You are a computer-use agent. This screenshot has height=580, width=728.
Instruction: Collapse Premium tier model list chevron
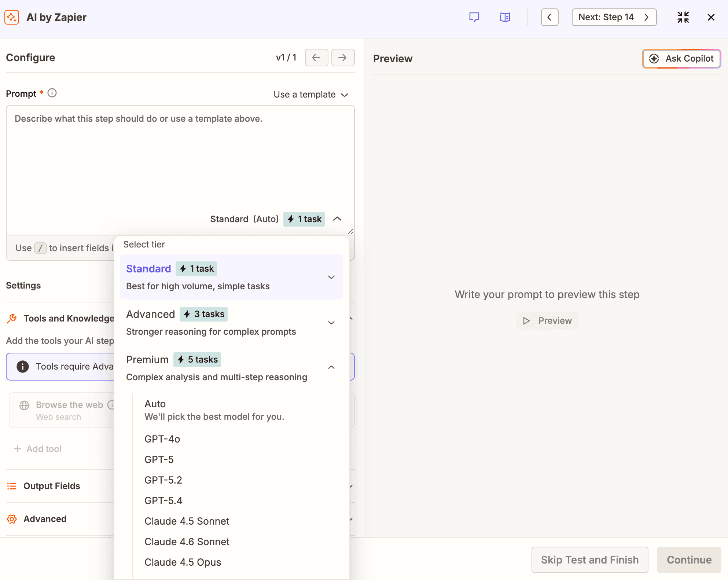pyautogui.click(x=331, y=367)
